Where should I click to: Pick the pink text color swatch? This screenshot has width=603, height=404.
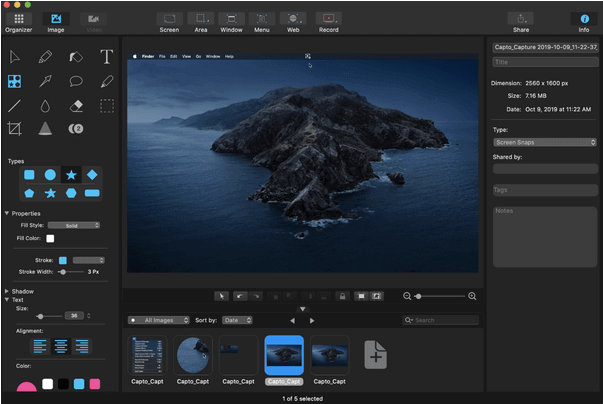pyautogui.click(x=94, y=384)
